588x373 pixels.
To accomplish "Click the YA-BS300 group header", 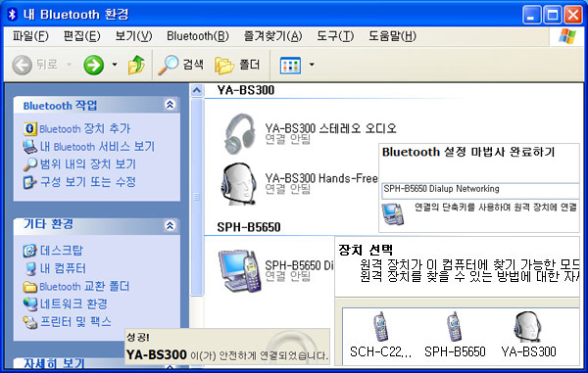I will pyautogui.click(x=246, y=90).
